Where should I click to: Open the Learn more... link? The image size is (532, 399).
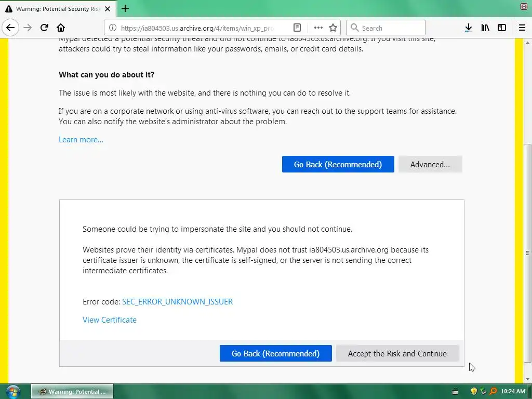(81, 140)
